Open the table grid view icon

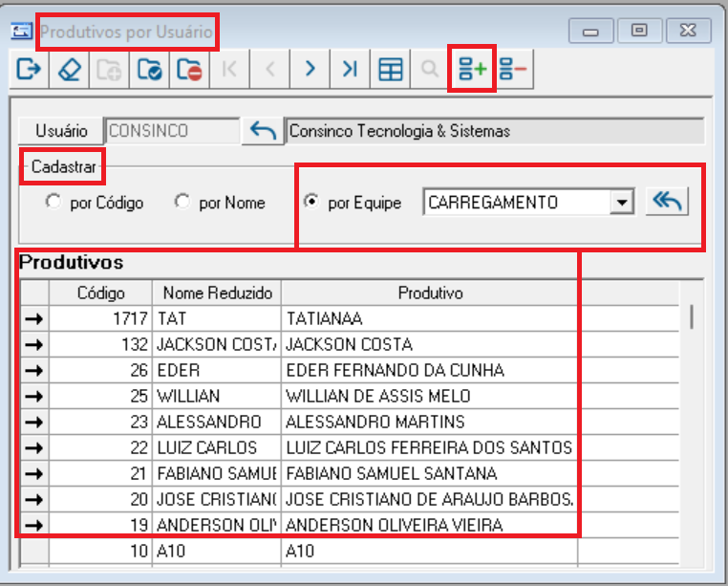390,70
